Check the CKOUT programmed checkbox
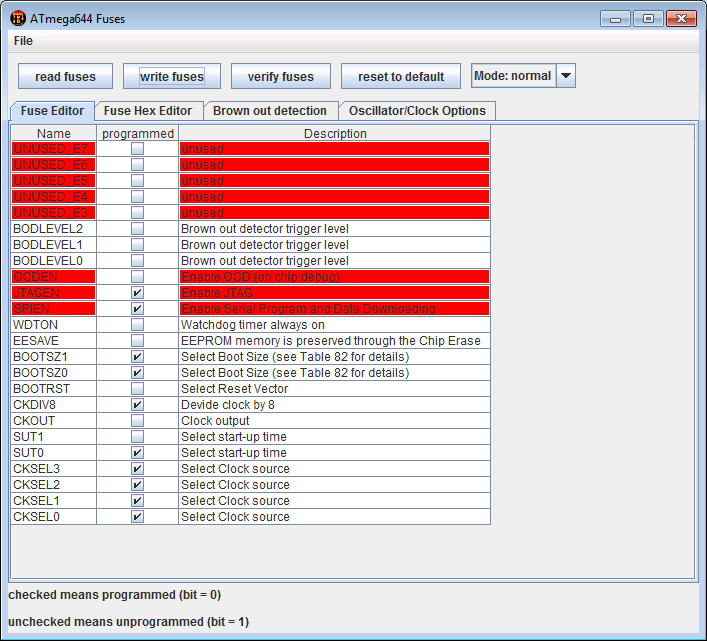 click(138, 421)
